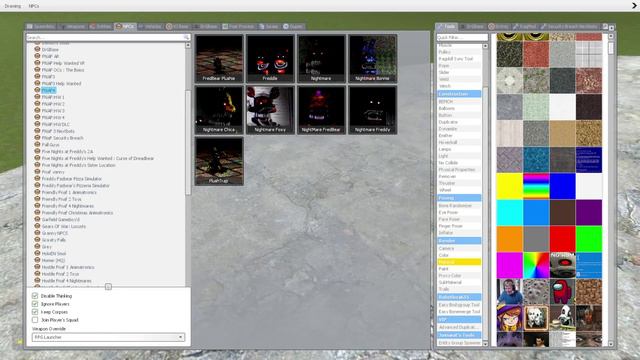This screenshot has width=640, height=360.
Task: Select the Hostile Fnaf 2 Toys category
Action: click(60, 274)
